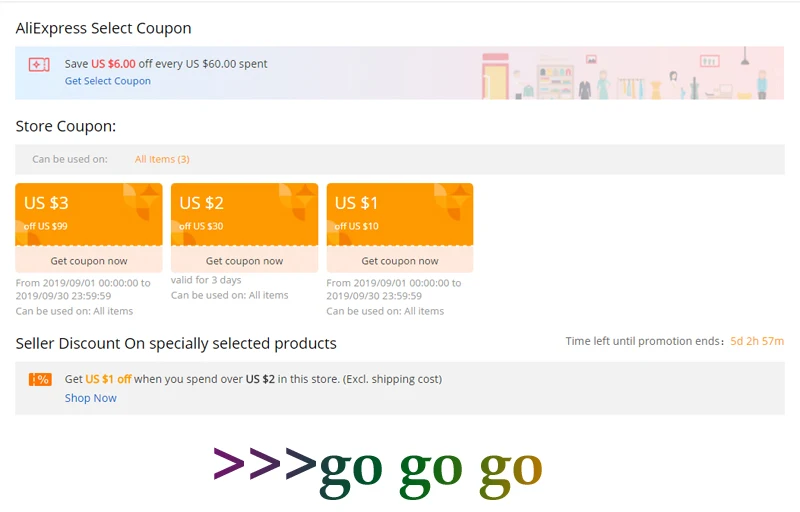Get the US $1 off US $10 coupon
Image resolution: width=800 pixels, height=512 pixels.
coord(400,261)
